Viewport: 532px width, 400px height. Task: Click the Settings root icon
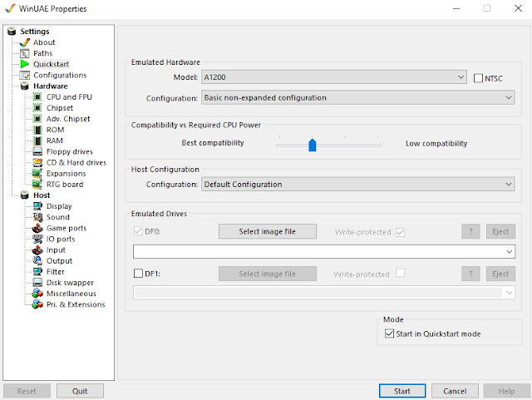click(12, 31)
